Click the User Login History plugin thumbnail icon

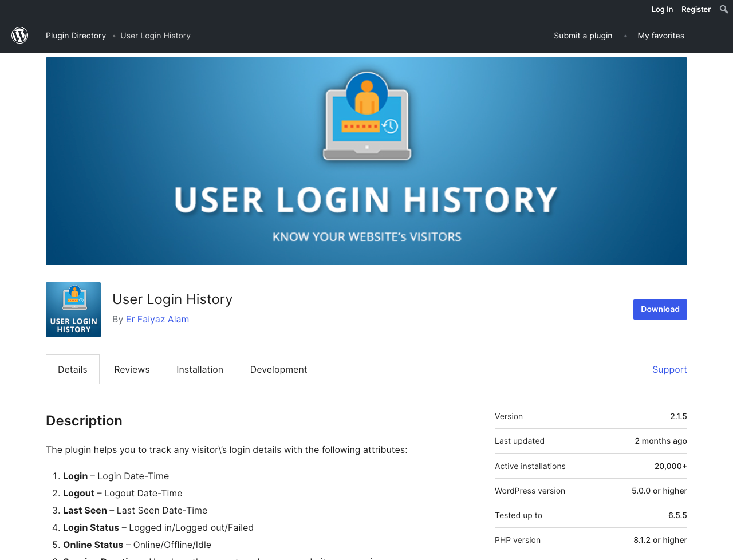[x=73, y=310]
